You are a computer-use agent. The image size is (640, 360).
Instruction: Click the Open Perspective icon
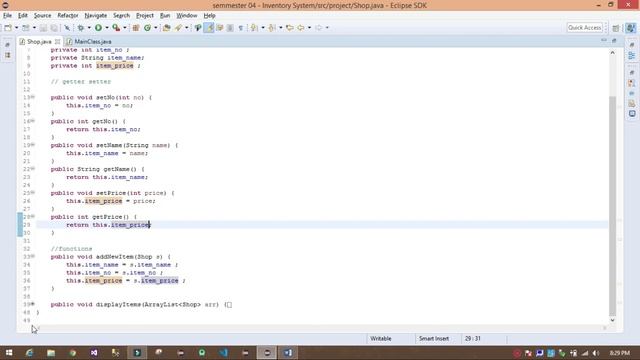point(616,28)
